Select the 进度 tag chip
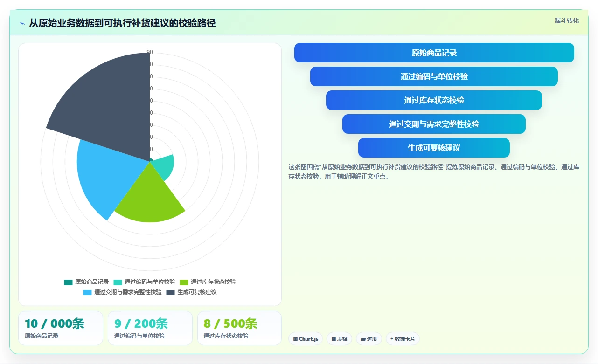 [x=369, y=339]
